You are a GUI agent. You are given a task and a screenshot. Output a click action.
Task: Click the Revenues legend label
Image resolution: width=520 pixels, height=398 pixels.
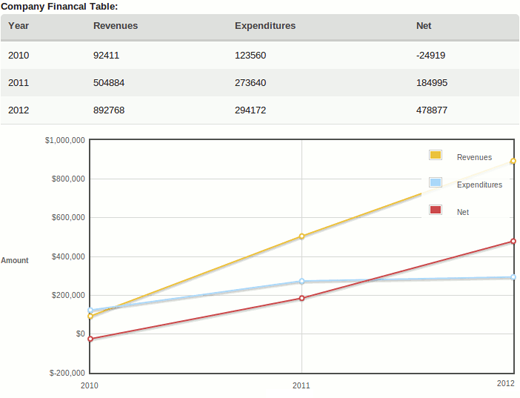click(474, 157)
